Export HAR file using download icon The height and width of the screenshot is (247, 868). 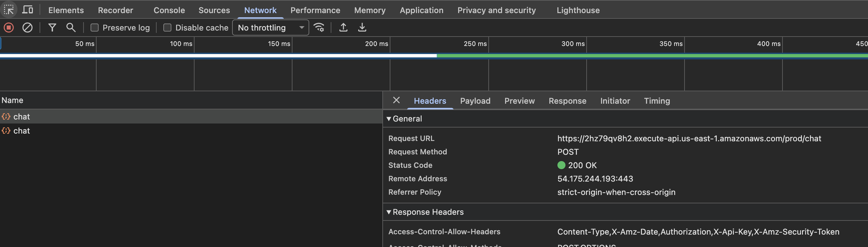pyautogui.click(x=362, y=27)
